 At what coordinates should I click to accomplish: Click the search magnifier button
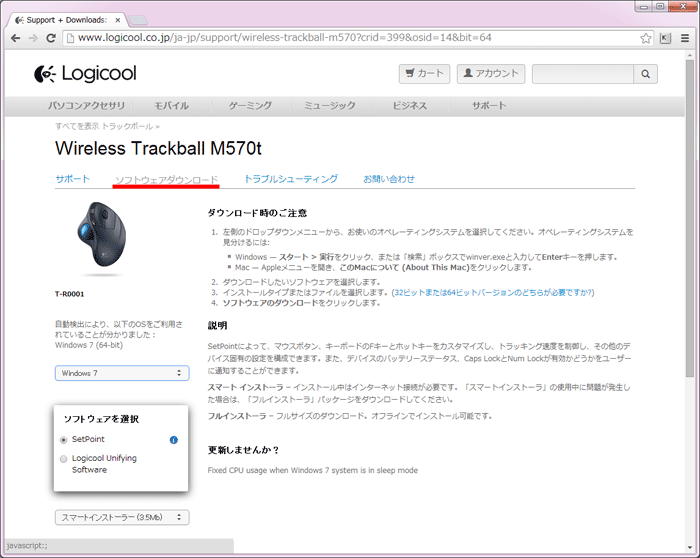646,74
